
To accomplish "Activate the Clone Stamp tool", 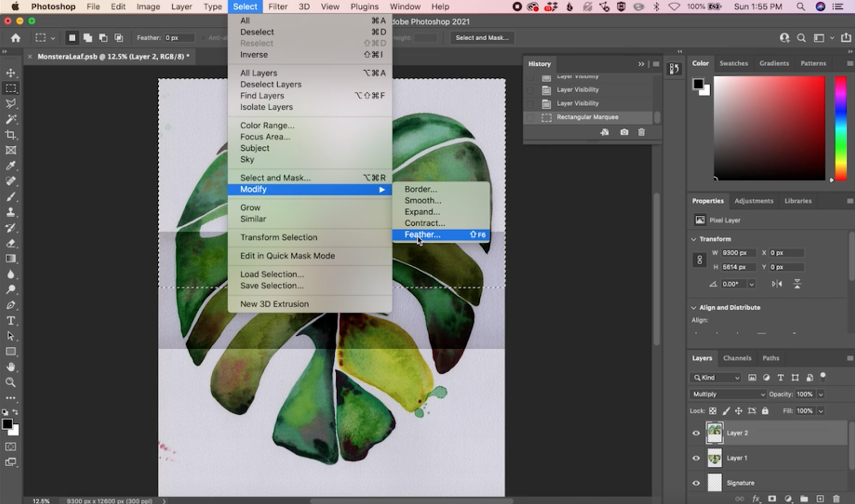I will [11, 211].
